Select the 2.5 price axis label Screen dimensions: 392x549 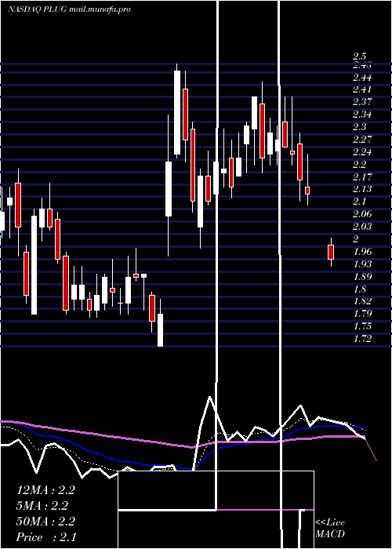click(359, 56)
